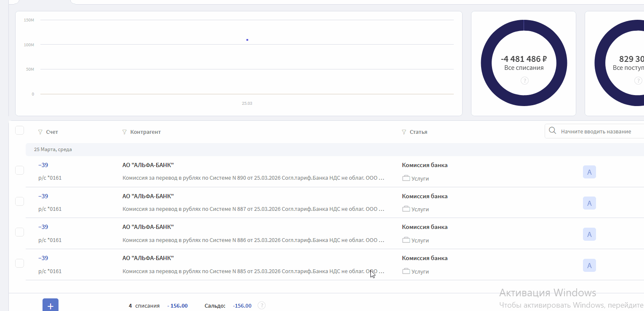Viewport: 644px width, 311px height.
Task: Click 'р/с *0161' in row N 887
Action: point(50,209)
